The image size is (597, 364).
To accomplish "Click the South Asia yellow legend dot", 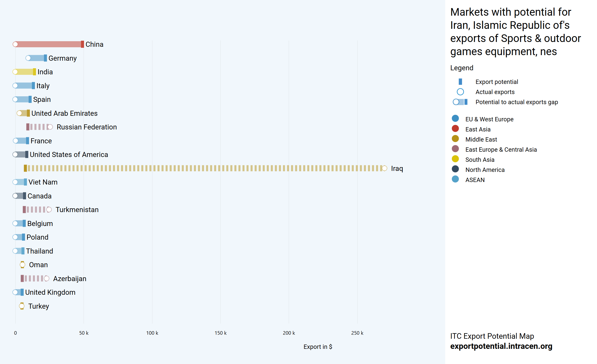I will tap(455, 159).
